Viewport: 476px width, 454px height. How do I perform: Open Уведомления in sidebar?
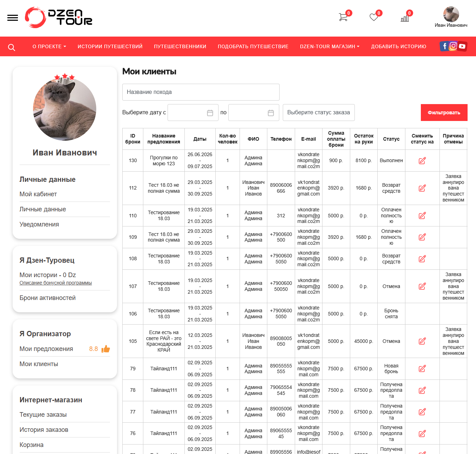pos(39,224)
